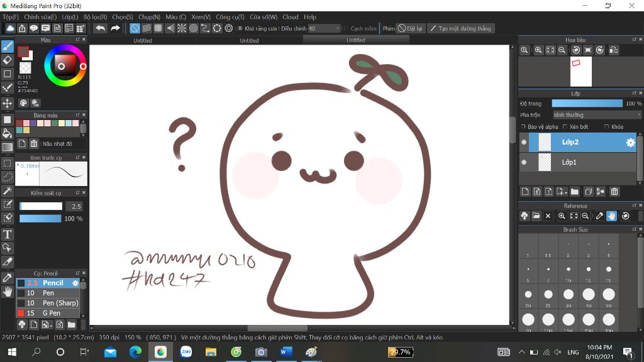
Task: Open Lớp(L) menu
Action: click(x=70, y=17)
